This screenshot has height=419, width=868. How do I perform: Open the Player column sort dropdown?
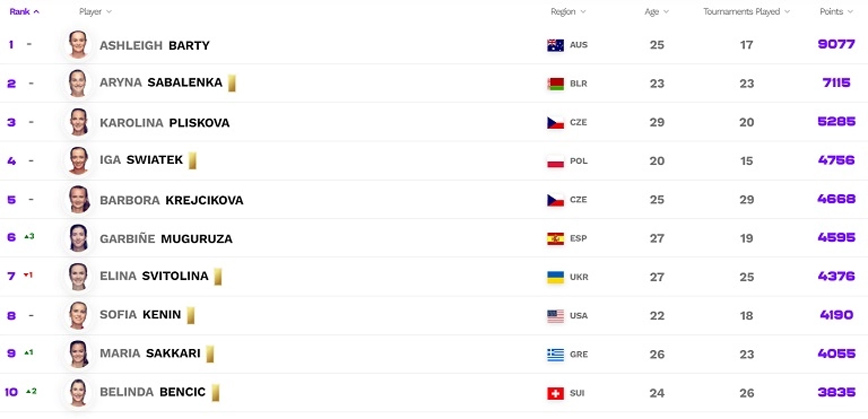[95, 12]
